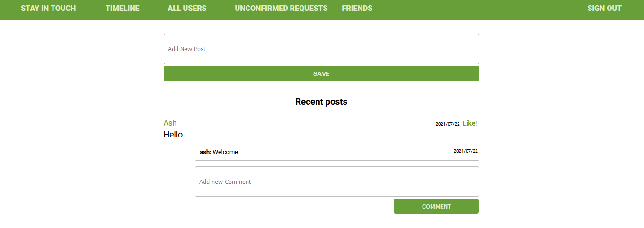Save the new post
The width and height of the screenshot is (644, 228).
tap(321, 73)
